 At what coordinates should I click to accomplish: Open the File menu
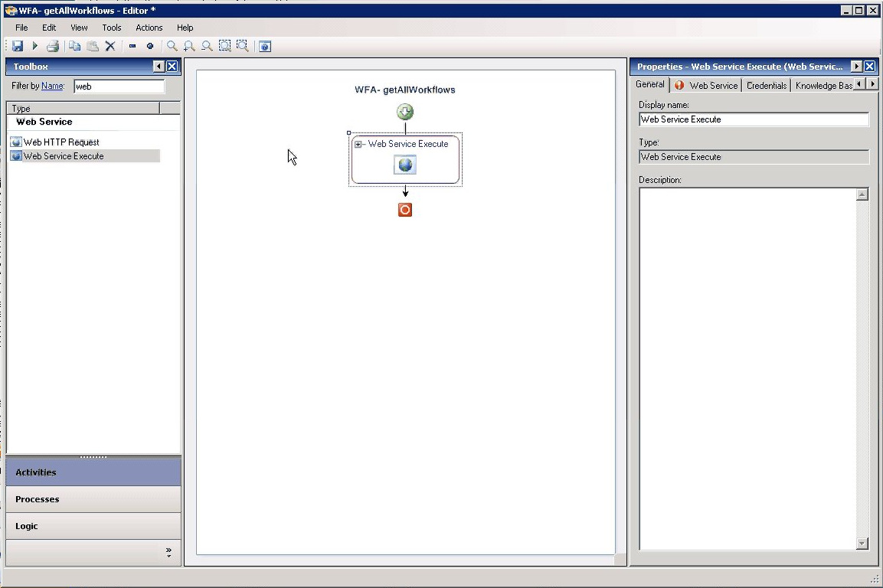(21, 28)
